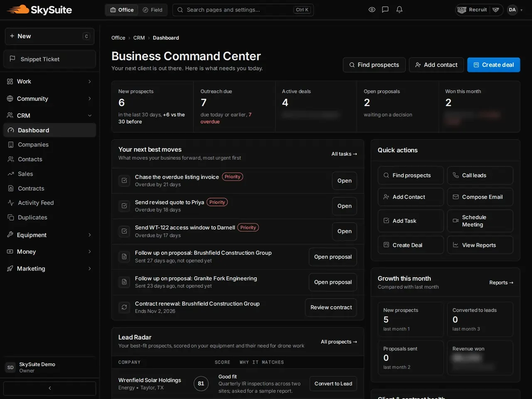Open the All tasks link
The width and height of the screenshot is (532, 399).
(344, 154)
